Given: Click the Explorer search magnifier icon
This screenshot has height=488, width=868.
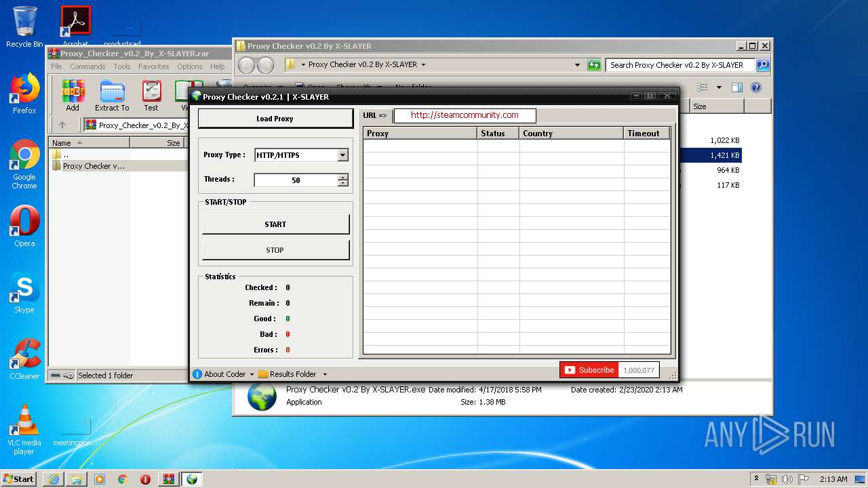Looking at the screenshot, I should (x=763, y=65).
